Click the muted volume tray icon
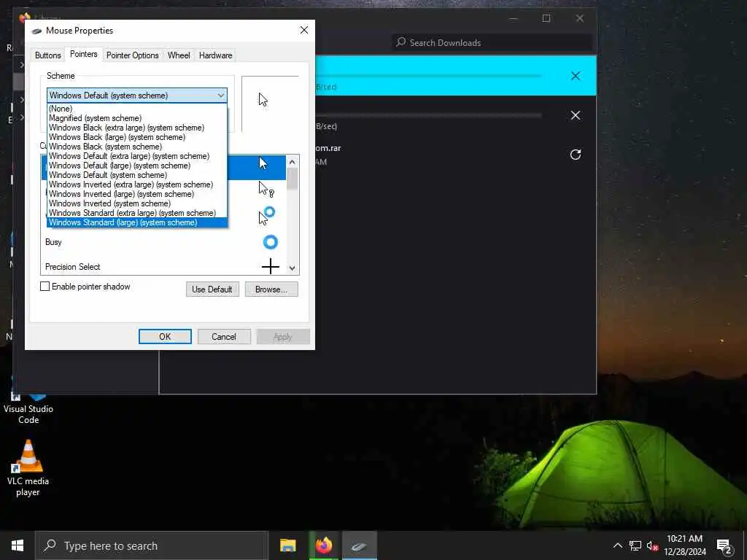747x560 pixels. (652, 545)
